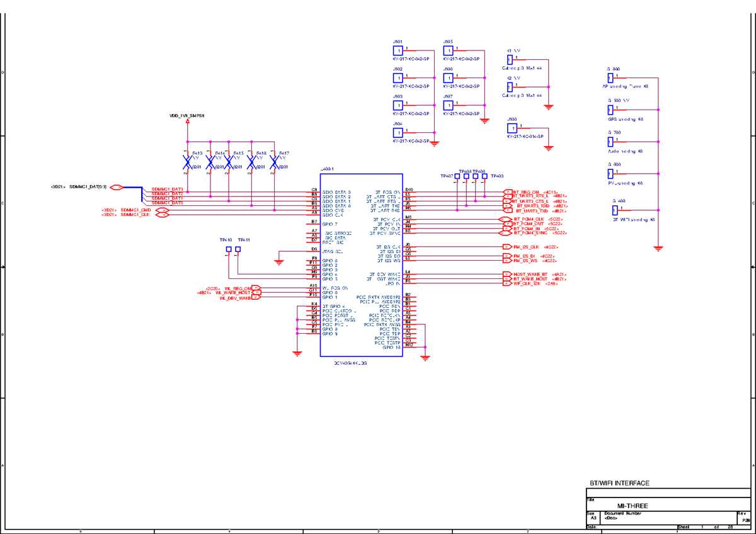Image resolution: width=756 pixels, height=534 pixels.
Task: Select test point TP411 square
Action: [238, 249]
